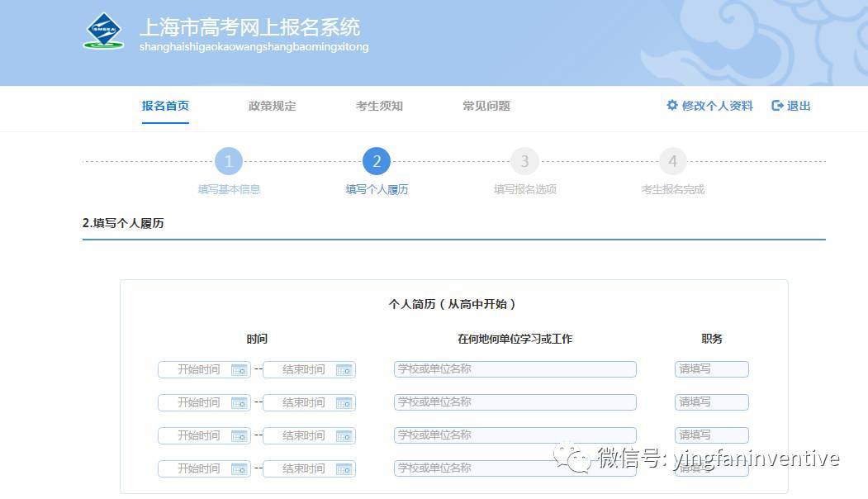Click the 修改个人资料 link

pyautogui.click(x=717, y=106)
